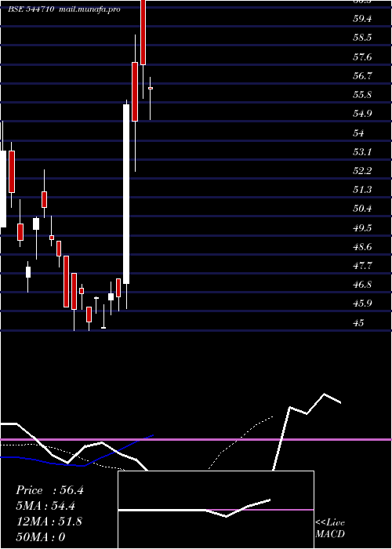Screen dimensions: 392x549
Task: Click the mail.munafa.pro watermark text
Action: [89, 9]
